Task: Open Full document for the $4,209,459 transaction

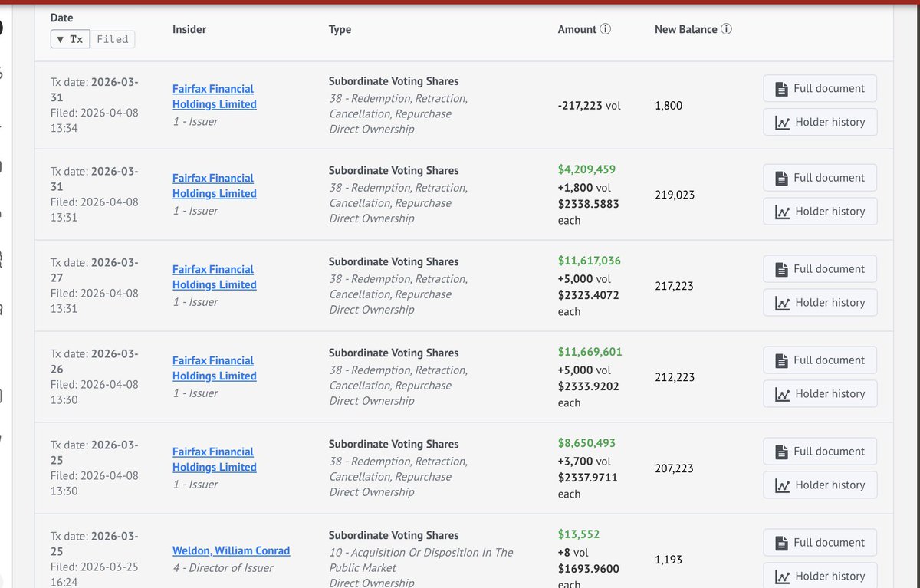Action: click(x=820, y=178)
